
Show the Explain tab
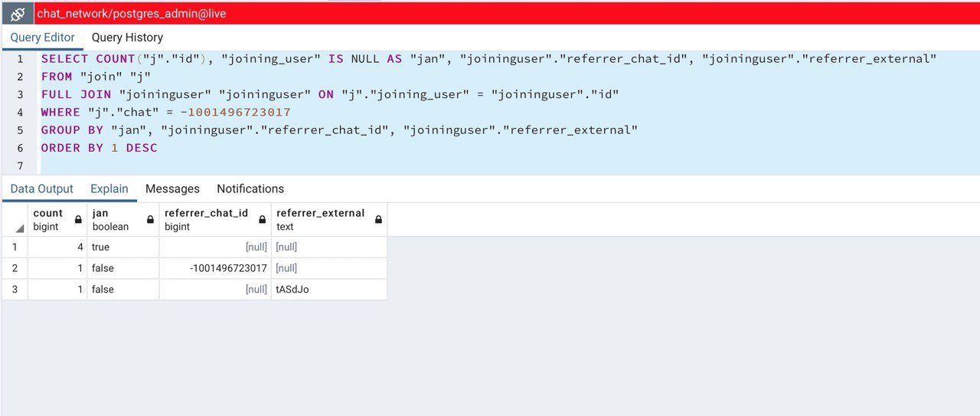tap(109, 189)
